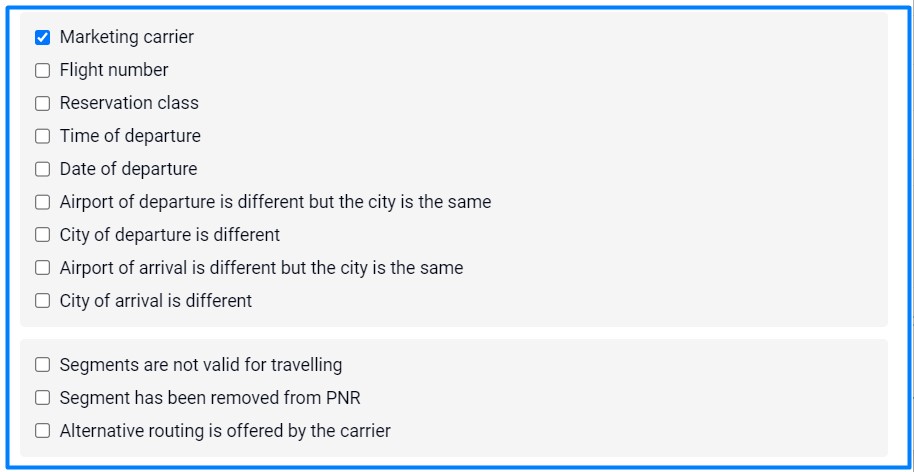Tick the Reservation class checkbox
Screen dimensions: 914x472
click(42, 104)
